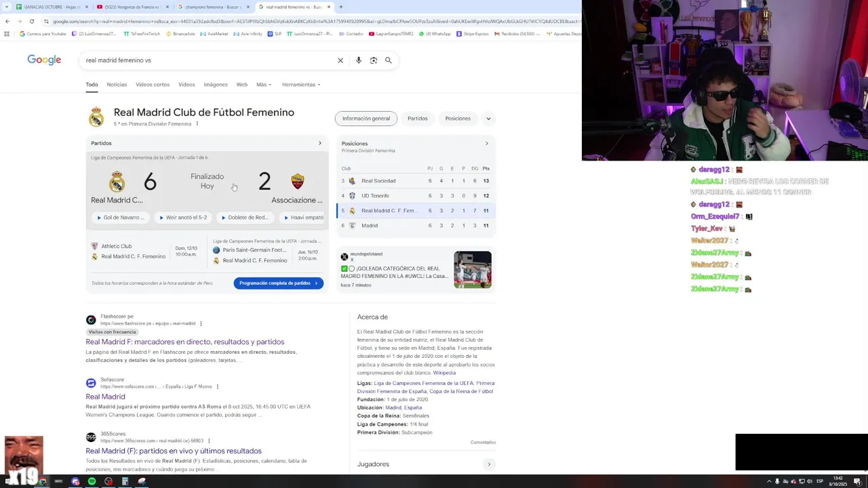Select the Partidos chip
The width and height of the screenshot is (868, 488).
pos(418,119)
